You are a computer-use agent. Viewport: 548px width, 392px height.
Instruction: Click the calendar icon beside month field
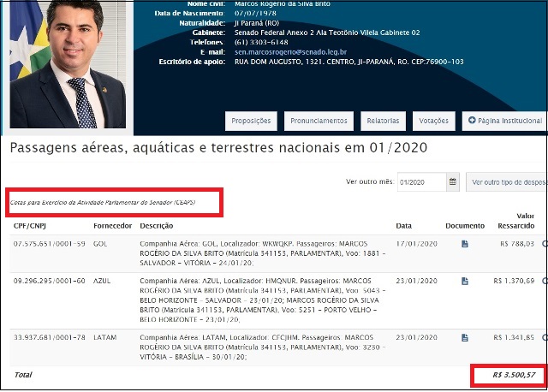[452, 182]
